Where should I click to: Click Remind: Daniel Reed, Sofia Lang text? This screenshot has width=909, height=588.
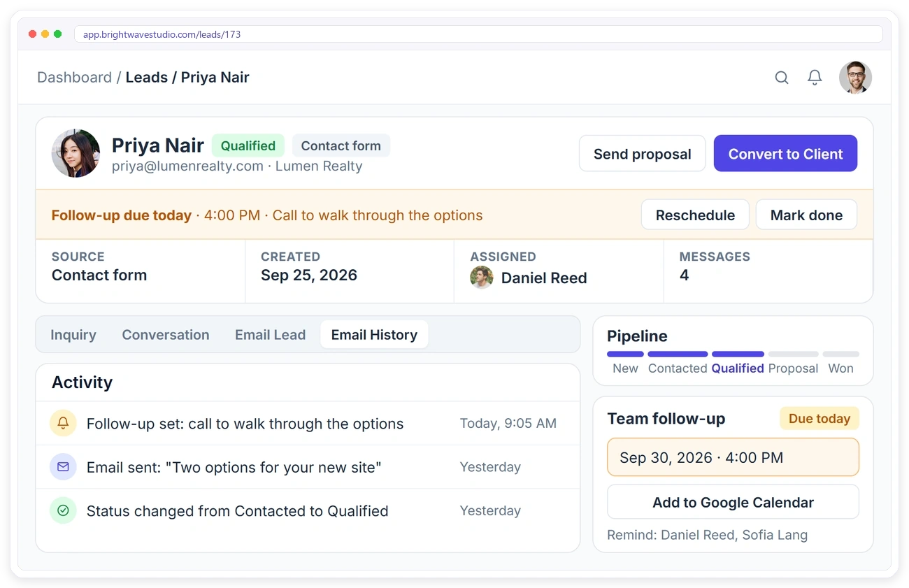707,535
